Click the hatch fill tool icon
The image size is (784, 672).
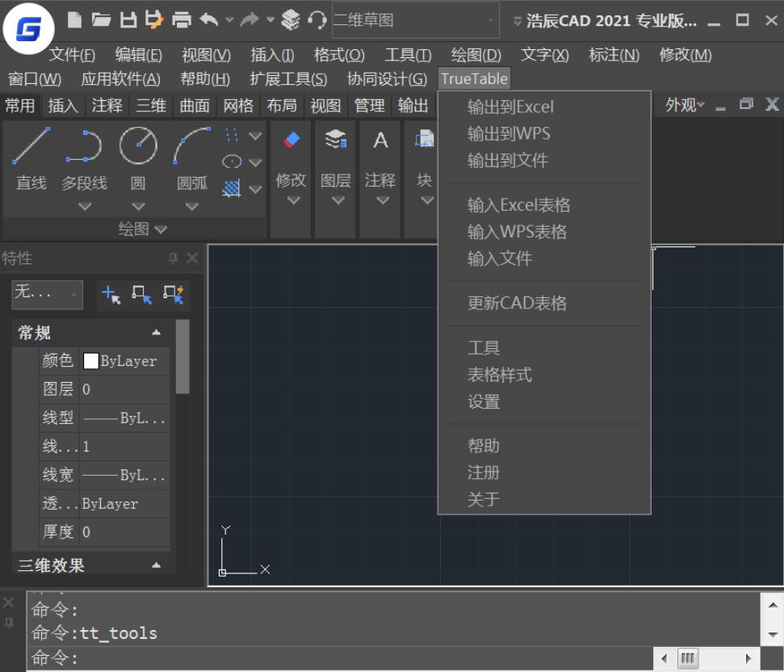232,188
